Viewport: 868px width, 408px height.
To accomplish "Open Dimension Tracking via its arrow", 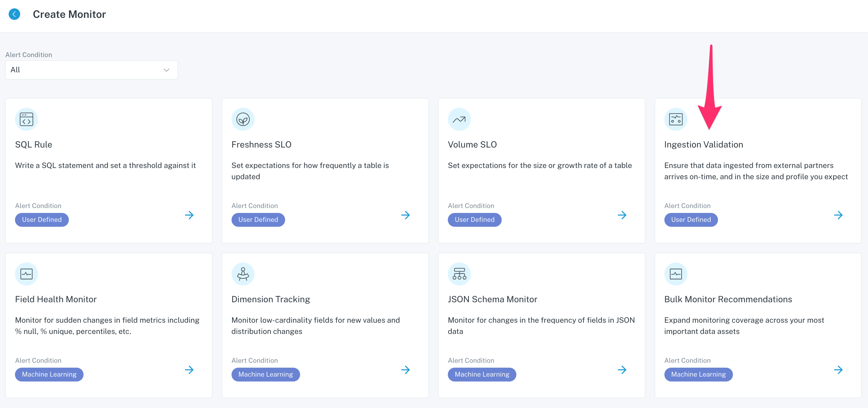I will (x=405, y=370).
